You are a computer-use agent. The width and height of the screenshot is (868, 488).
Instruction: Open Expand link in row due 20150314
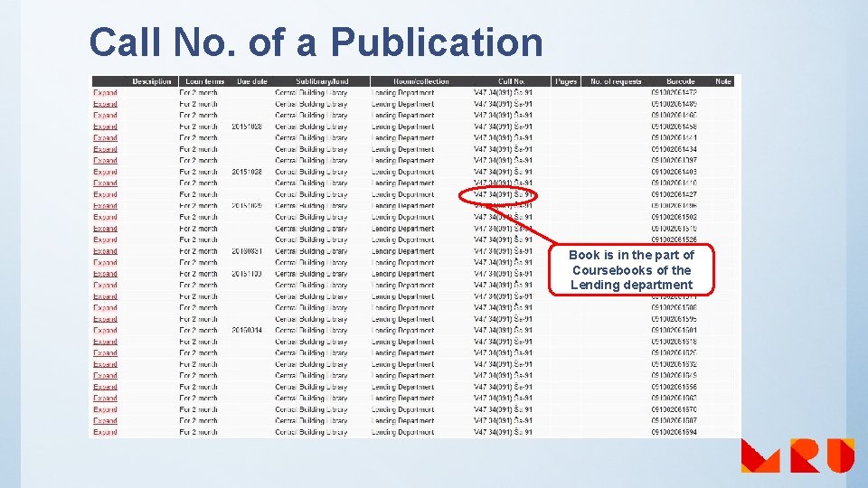105,331
